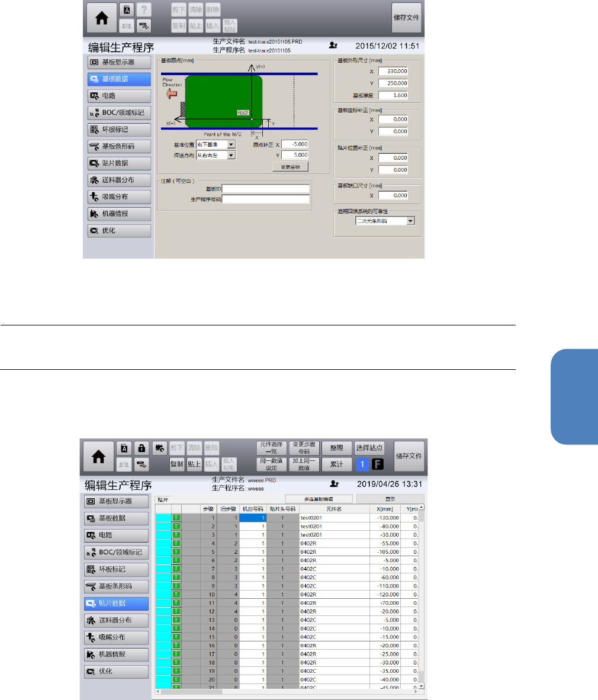Click the lock icon in the placement-data toolbar

[x=142, y=448]
